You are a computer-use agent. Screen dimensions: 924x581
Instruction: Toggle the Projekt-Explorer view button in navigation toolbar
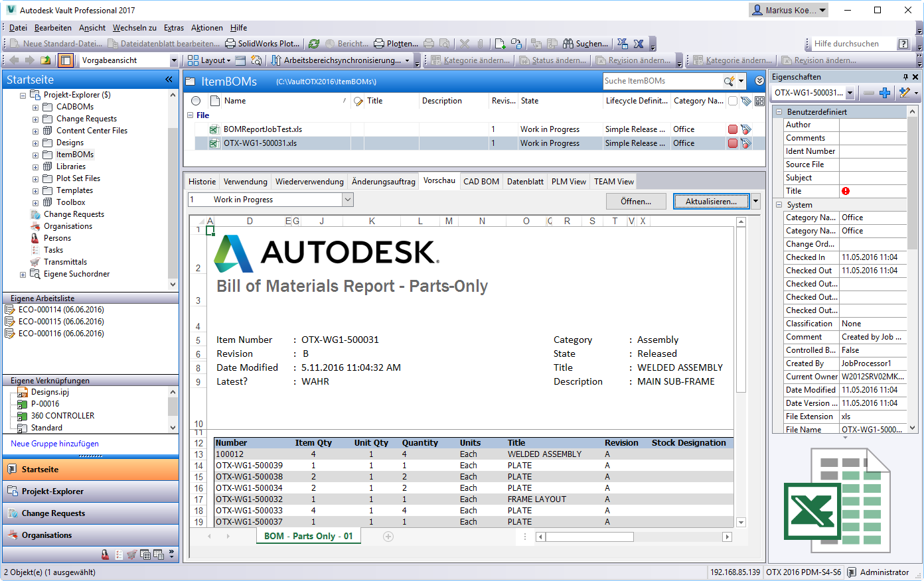66,60
